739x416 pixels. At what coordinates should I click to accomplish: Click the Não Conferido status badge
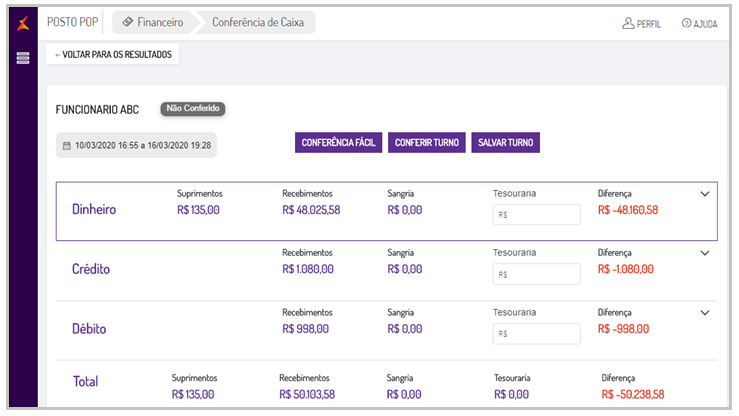[193, 109]
